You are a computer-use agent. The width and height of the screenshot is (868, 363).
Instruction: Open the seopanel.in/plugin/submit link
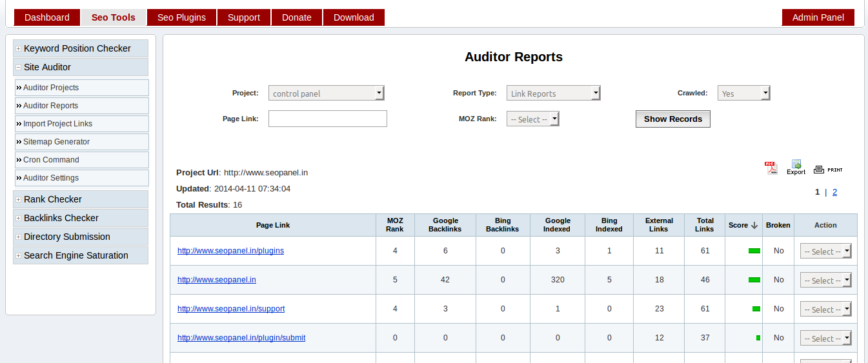(x=241, y=338)
